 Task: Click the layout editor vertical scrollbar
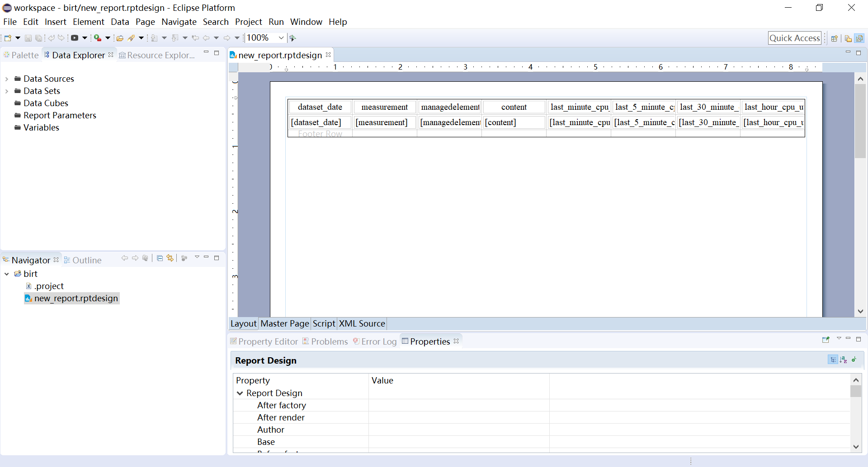click(860, 122)
